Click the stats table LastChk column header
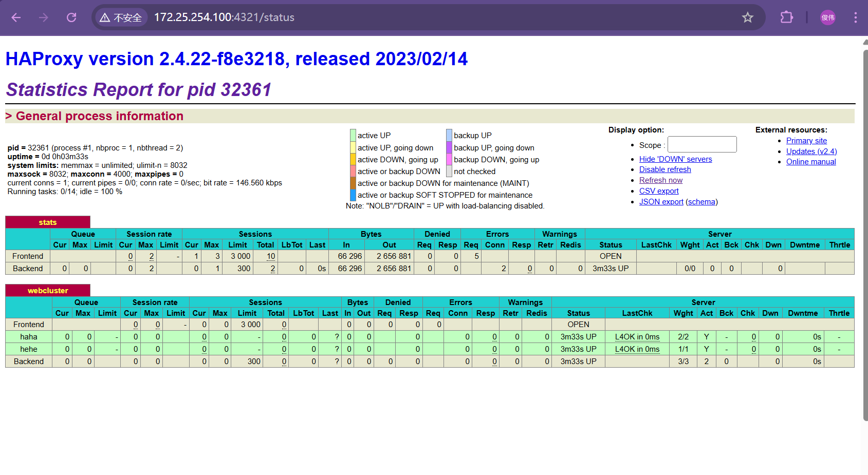Screen dimensions: 868x475 pos(656,245)
